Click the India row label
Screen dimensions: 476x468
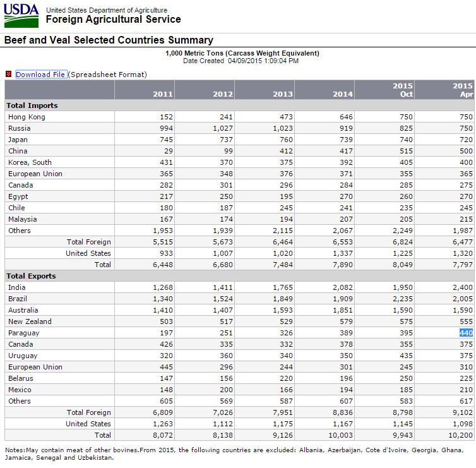tap(17, 287)
